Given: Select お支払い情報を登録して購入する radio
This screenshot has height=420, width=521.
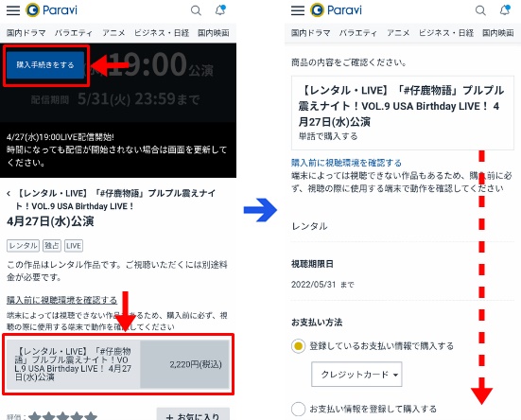Looking at the screenshot, I should tap(298, 409).
